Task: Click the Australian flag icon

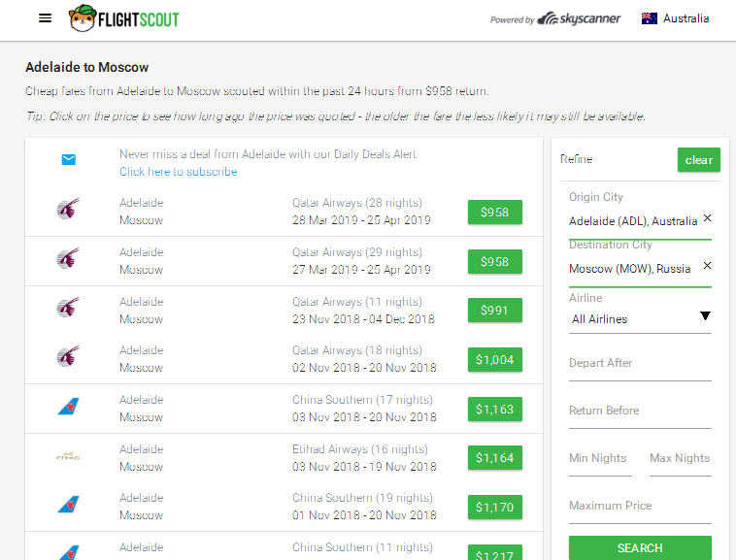Action: pyautogui.click(x=650, y=18)
